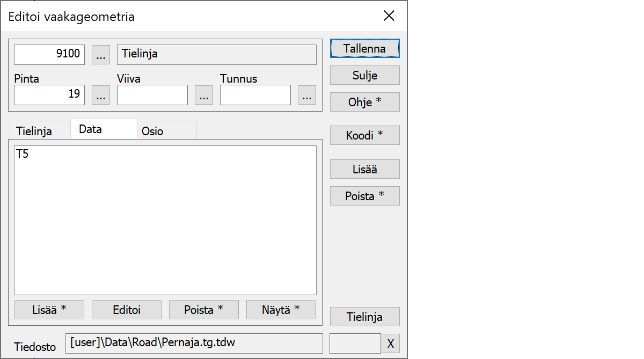Click Lisää in the right button column
Viewport: 644px width, 359px height.
(364, 169)
